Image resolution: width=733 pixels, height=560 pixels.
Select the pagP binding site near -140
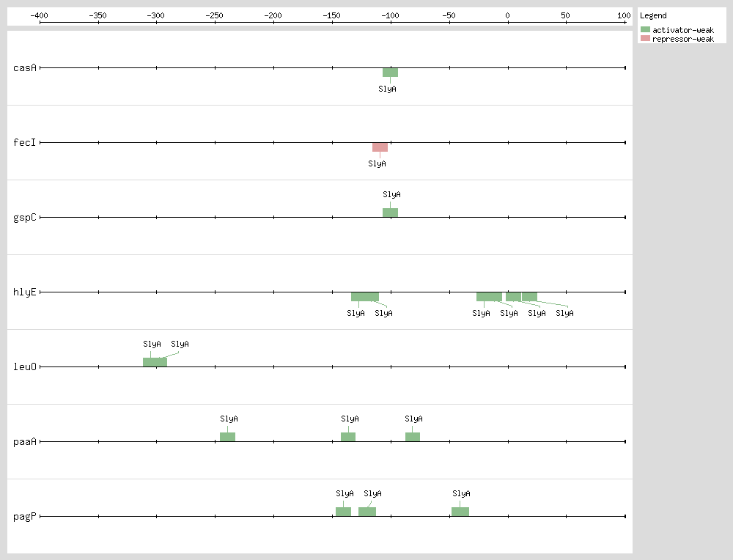(x=344, y=512)
